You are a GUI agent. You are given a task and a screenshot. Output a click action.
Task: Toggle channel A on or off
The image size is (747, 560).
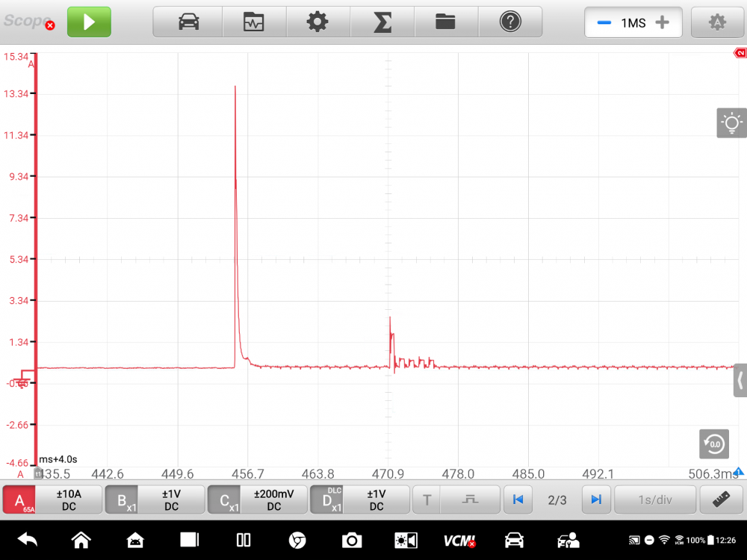click(x=19, y=500)
